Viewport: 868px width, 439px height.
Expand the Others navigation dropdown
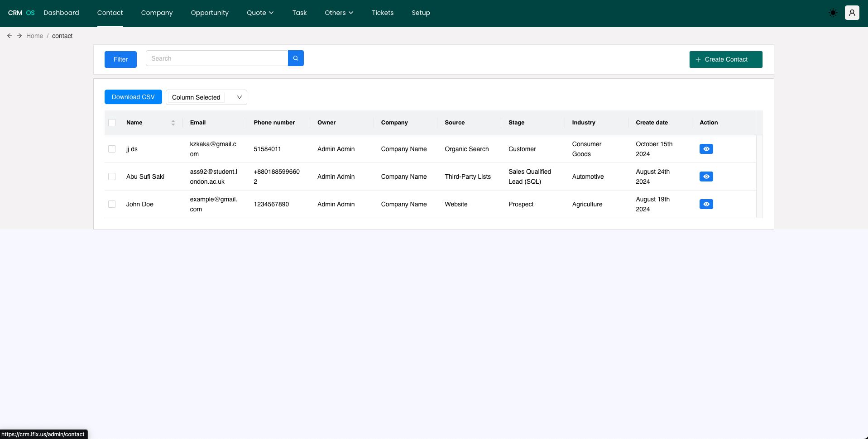(338, 13)
